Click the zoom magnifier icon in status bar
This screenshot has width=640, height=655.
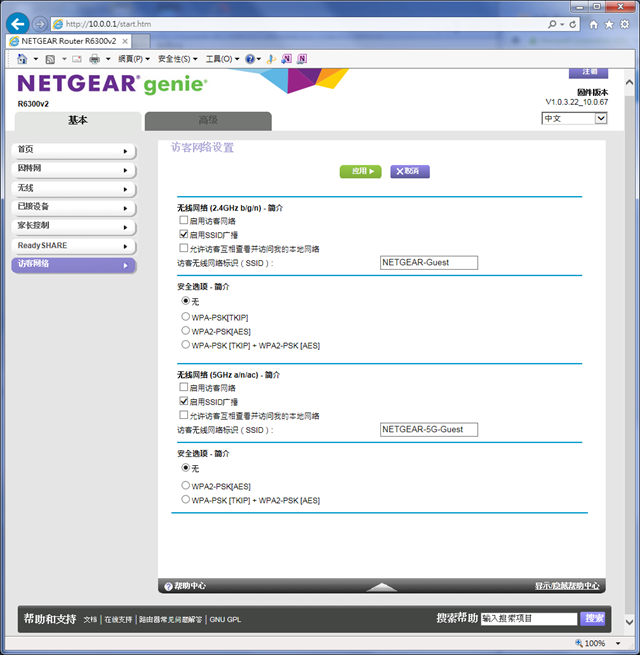pyautogui.click(x=579, y=642)
